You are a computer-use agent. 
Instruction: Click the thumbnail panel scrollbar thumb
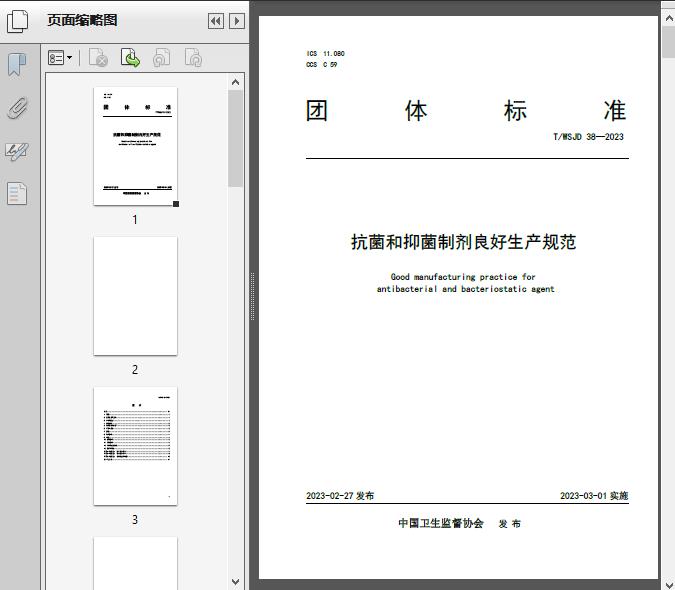point(236,140)
